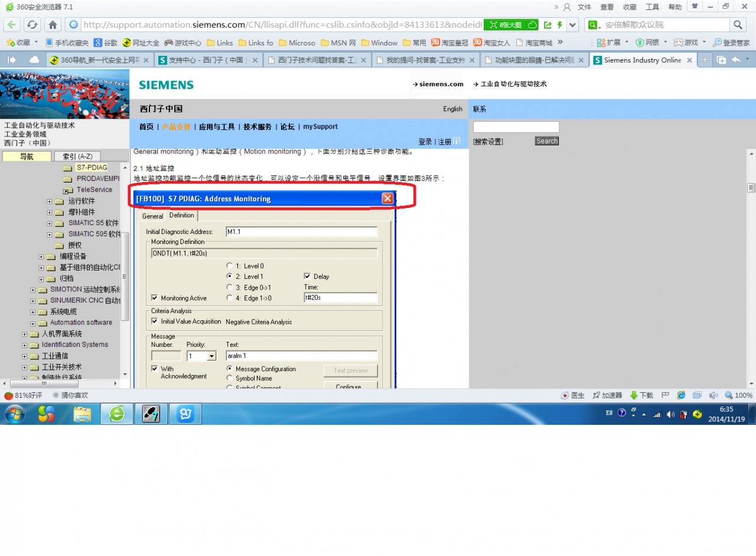Open 登录管家 login manager
756x556 pixels.
[x=731, y=43]
